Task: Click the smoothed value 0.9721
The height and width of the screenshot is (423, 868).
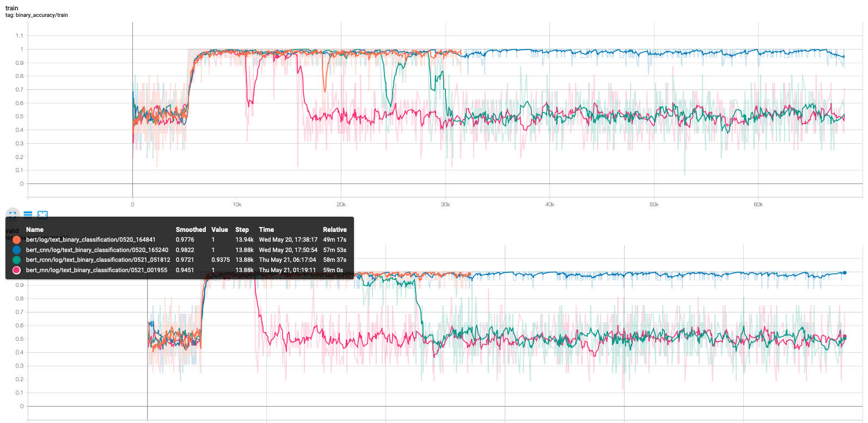Action: pyautogui.click(x=185, y=260)
